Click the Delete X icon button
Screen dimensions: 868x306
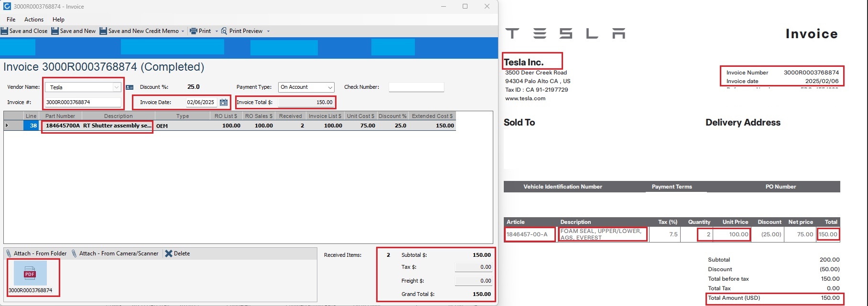[177, 253]
